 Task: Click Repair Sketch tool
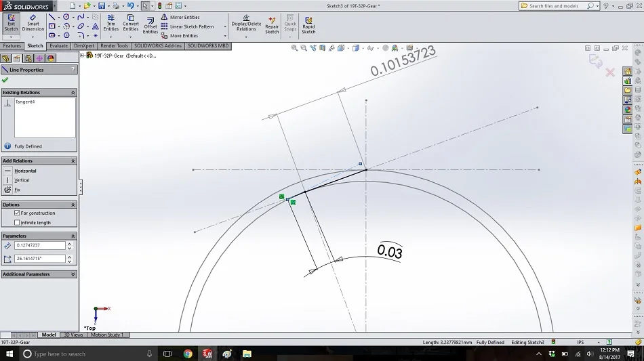click(x=272, y=26)
